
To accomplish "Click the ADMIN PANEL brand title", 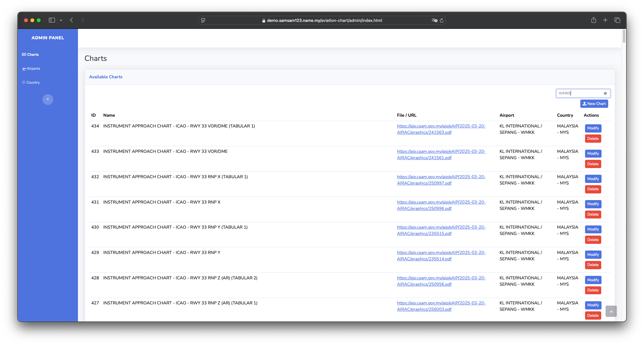I will point(48,38).
